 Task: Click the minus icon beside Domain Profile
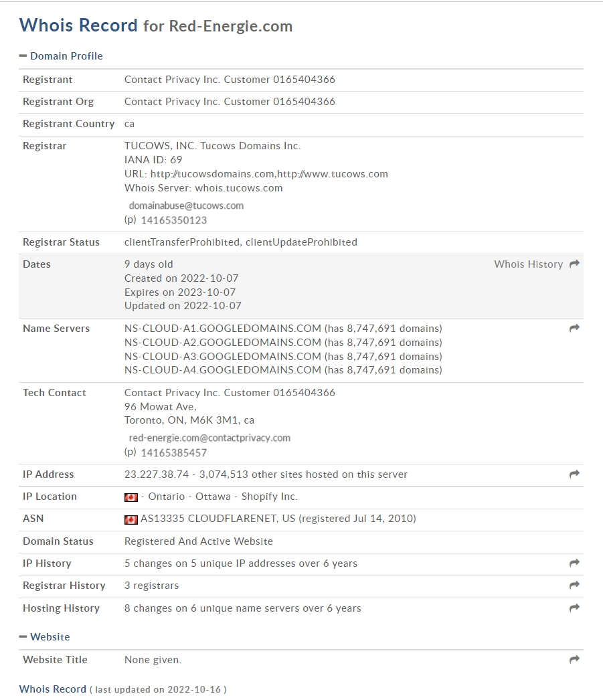coord(23,56)
